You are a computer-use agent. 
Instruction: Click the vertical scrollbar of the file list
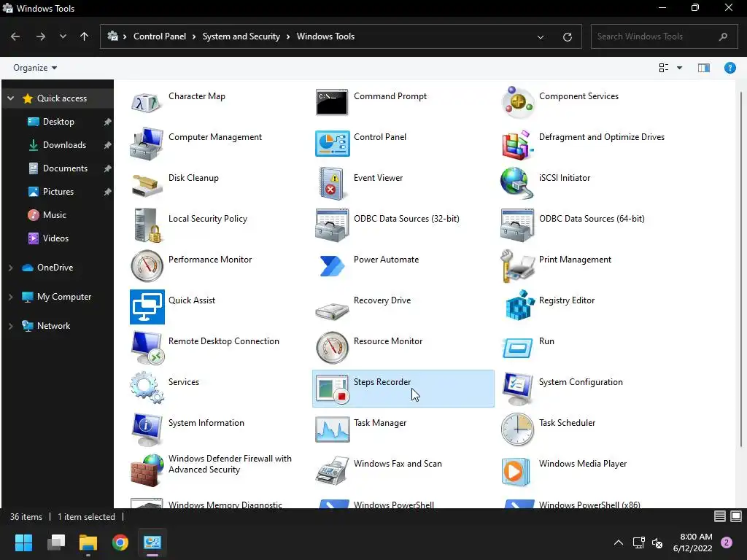tap(741, 271)
